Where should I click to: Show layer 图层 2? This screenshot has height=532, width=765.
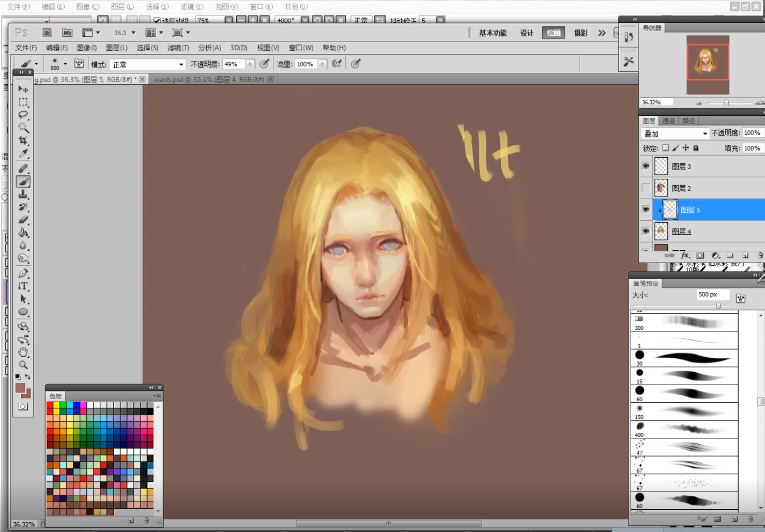tap(646, 188)
